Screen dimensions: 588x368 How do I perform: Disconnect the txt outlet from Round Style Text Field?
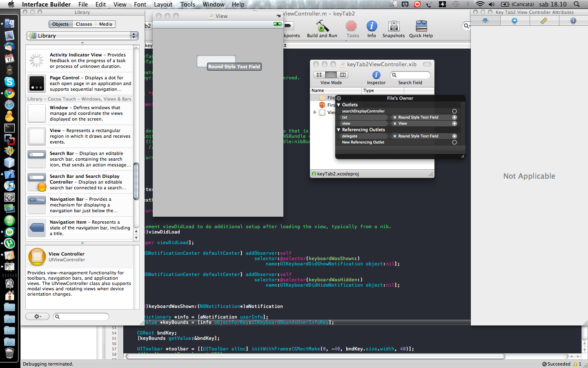click(395, 117)
